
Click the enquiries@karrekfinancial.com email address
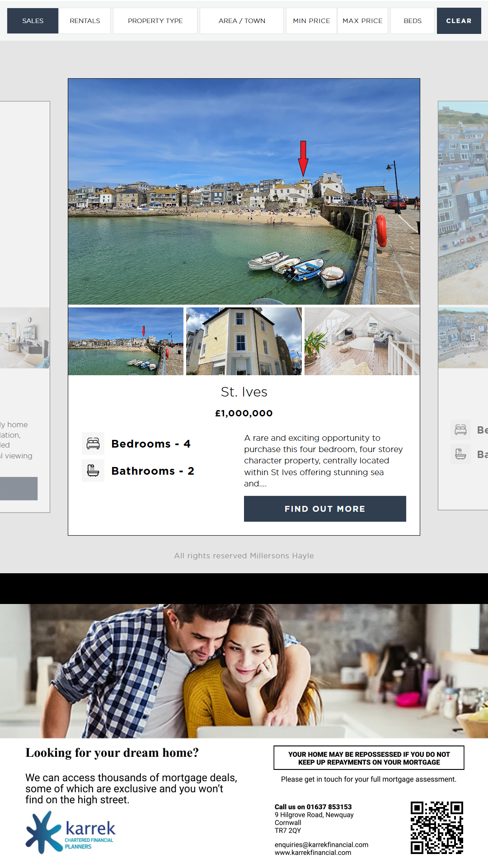pos(321,844)
